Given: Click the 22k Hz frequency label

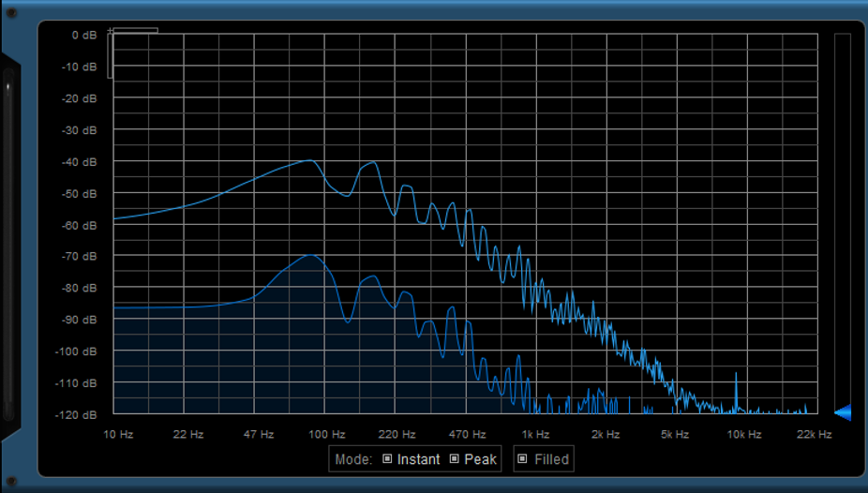Looking at the screenshot, I should tap(815, 434).
